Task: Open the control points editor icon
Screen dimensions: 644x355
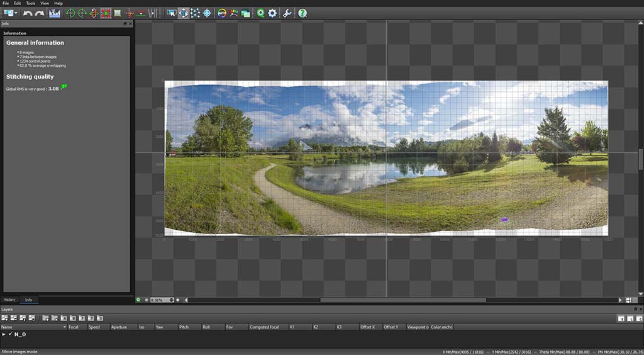Action: pyautogui.click(x=195, y=13)
